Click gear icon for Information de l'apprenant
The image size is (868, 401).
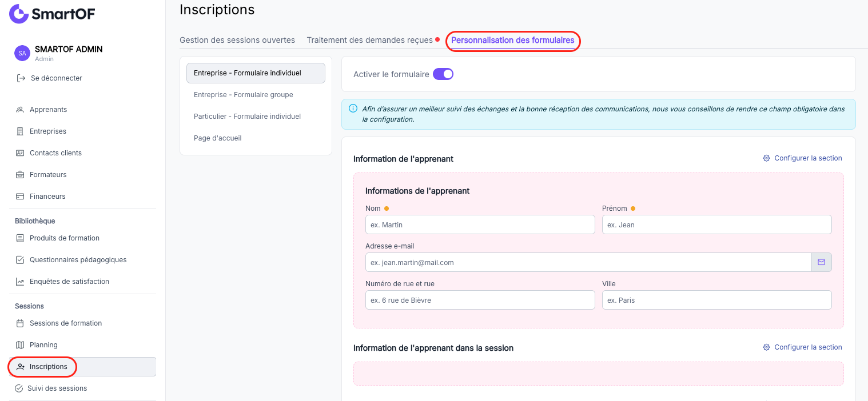tap(766, 158)
